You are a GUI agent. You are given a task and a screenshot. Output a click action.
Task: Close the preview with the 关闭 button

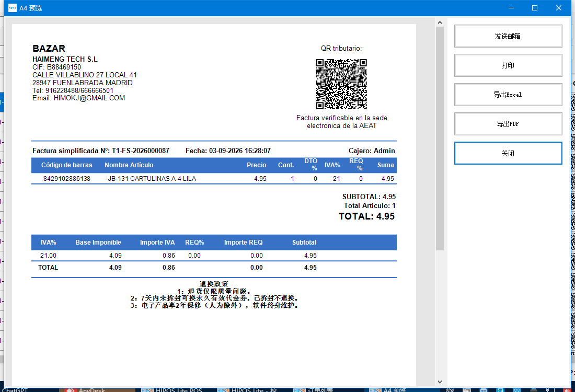tap(508, 153)
